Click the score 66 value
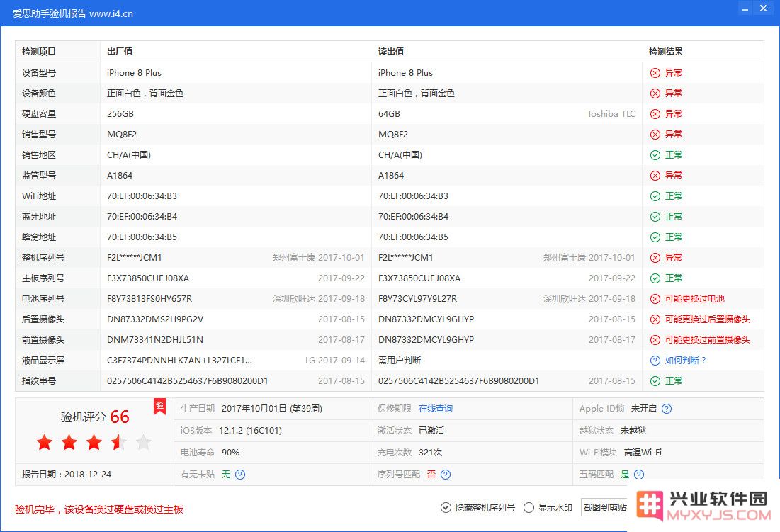 tap(120, 417)
